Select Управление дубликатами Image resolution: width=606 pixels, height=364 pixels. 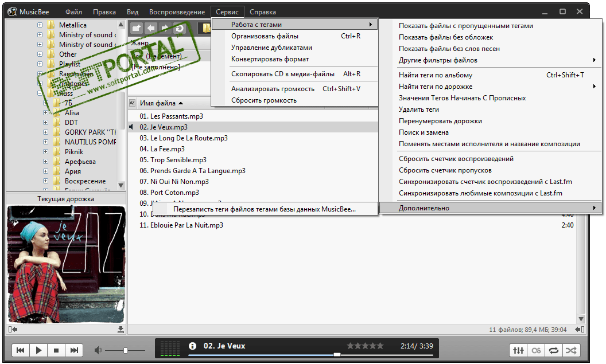[x=294, y=48]
